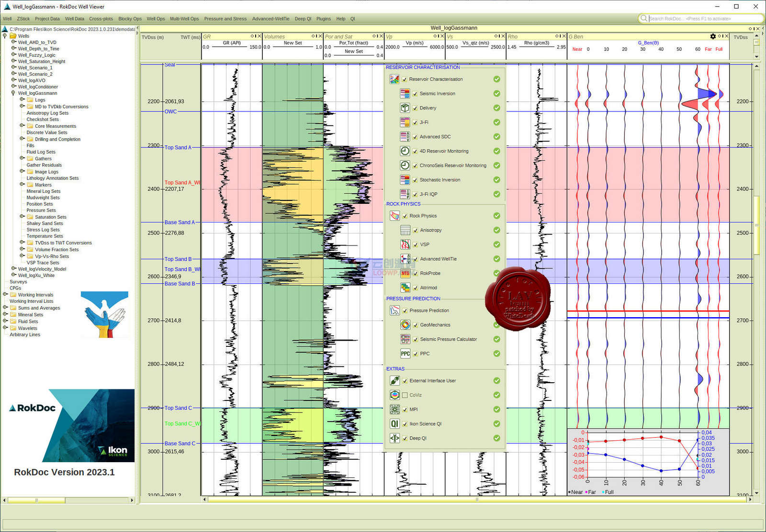Open the Plugins menu
766x532 pixels.
coord(324,19)
